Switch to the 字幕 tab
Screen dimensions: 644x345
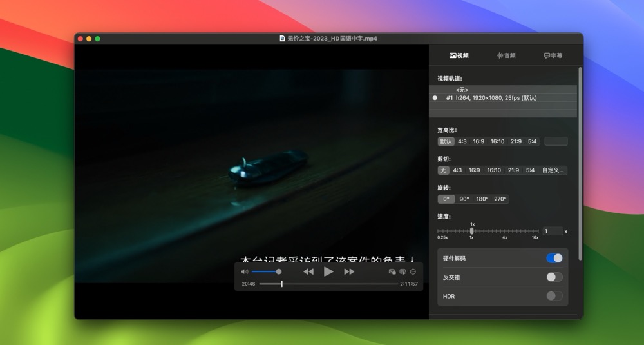tap(553, 55)
